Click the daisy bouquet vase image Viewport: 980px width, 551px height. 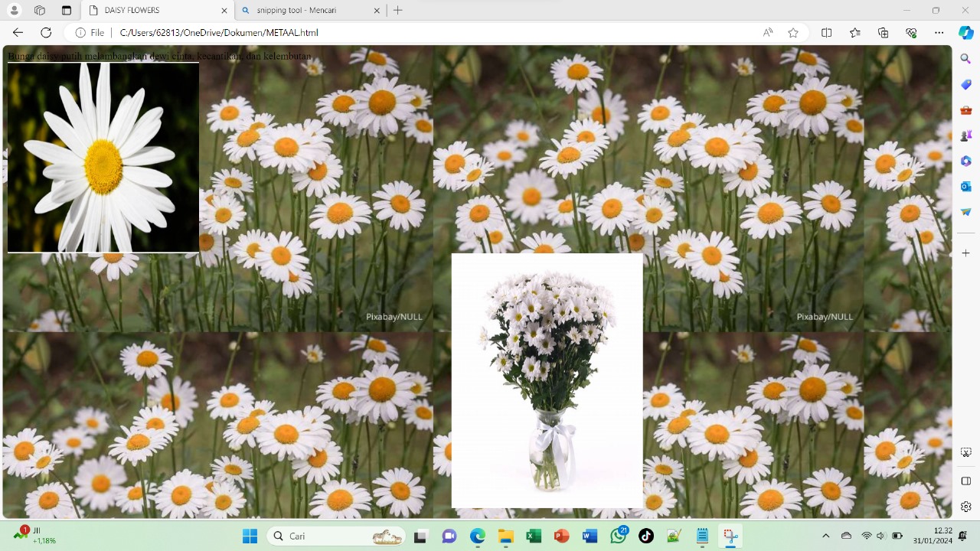coord(547,380)
